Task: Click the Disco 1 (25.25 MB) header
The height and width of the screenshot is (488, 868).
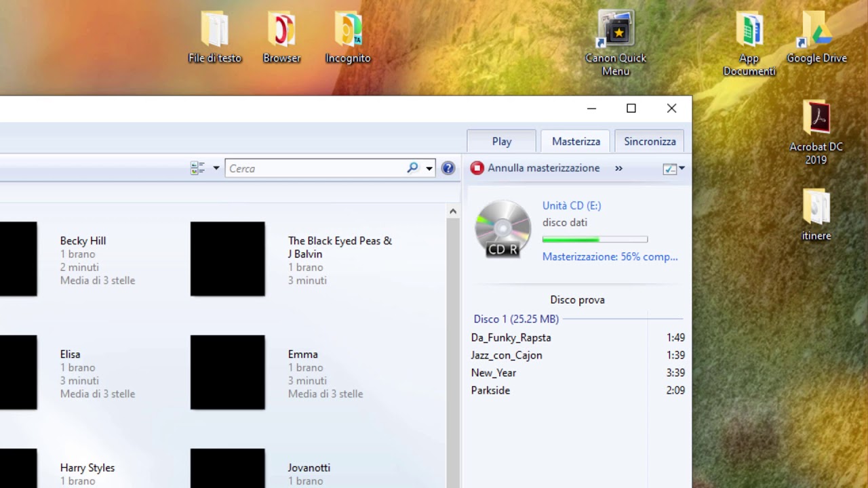Action: (x=516, y=319)
